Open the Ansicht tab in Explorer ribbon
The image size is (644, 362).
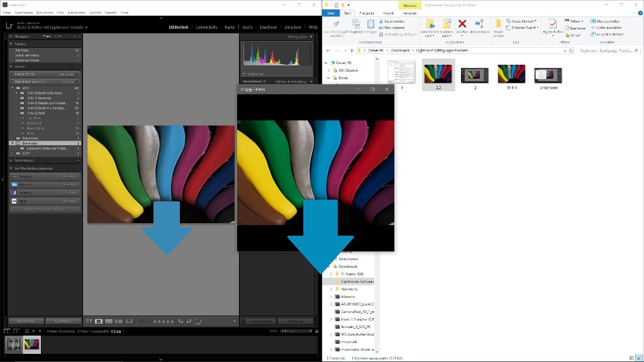389,13
